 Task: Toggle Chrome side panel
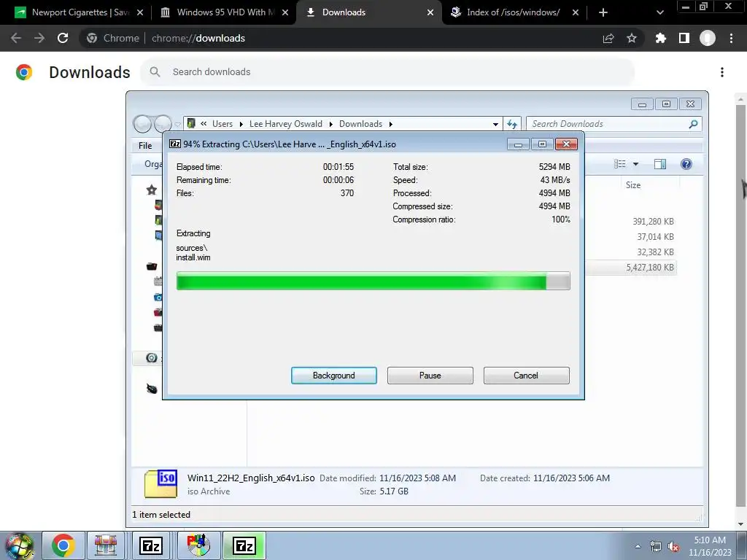(x=684, y=38)
